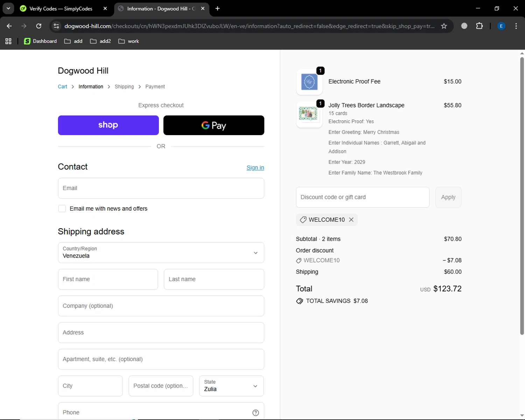Screen dimensions: 525x420
Task: Click the Payment breadcrumb step
Action: (155, 87)
